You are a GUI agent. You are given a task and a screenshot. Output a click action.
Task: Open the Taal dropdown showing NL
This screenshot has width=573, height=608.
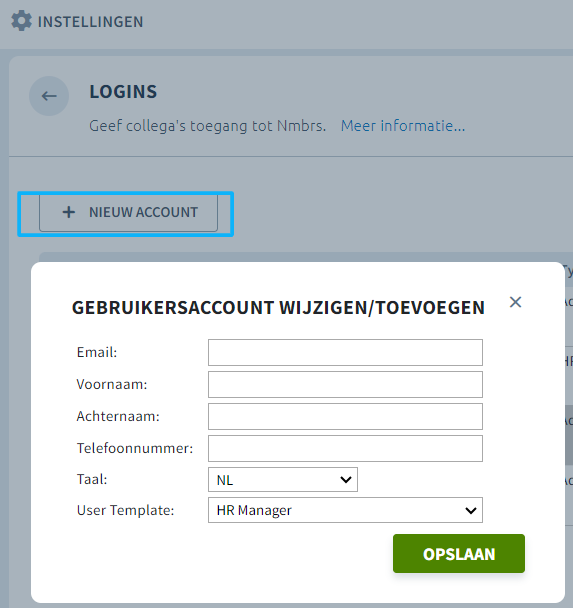pyautogui.click(x=283, y=480)
